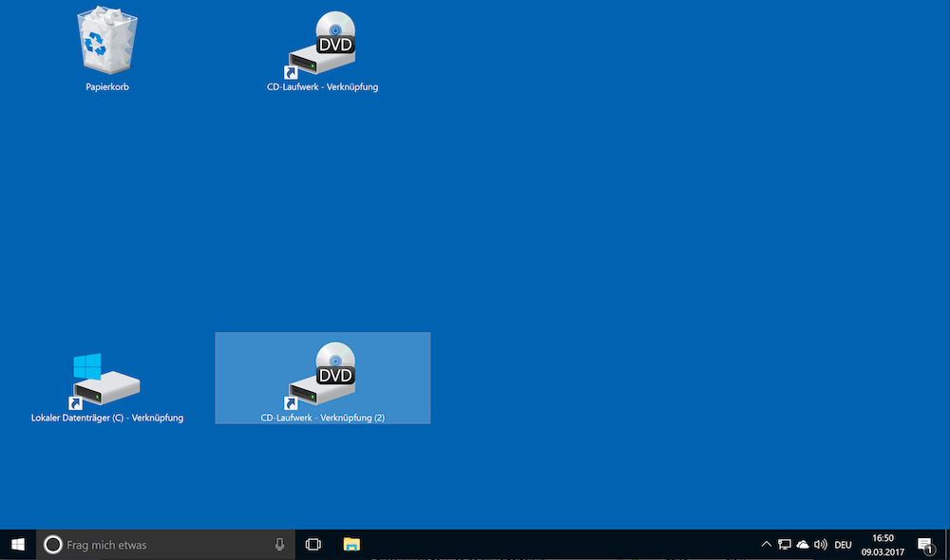Image resolution: width=950 pixels, height=560 pixels.
Task: Open the clock showing 16:50
Action: coord(883,545)
